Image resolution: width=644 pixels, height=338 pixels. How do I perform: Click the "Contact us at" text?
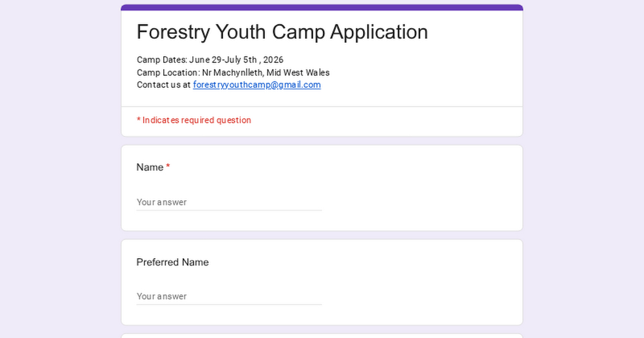click(164, 85)
